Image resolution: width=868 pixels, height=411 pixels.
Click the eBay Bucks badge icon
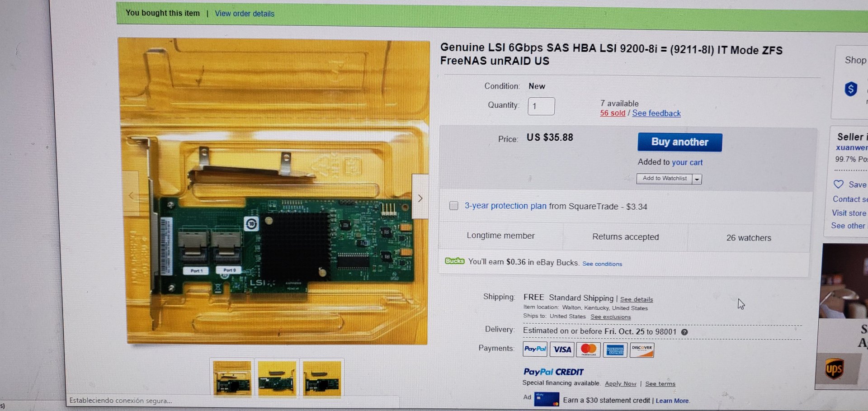pyautogui.click(x=455, y=261)
